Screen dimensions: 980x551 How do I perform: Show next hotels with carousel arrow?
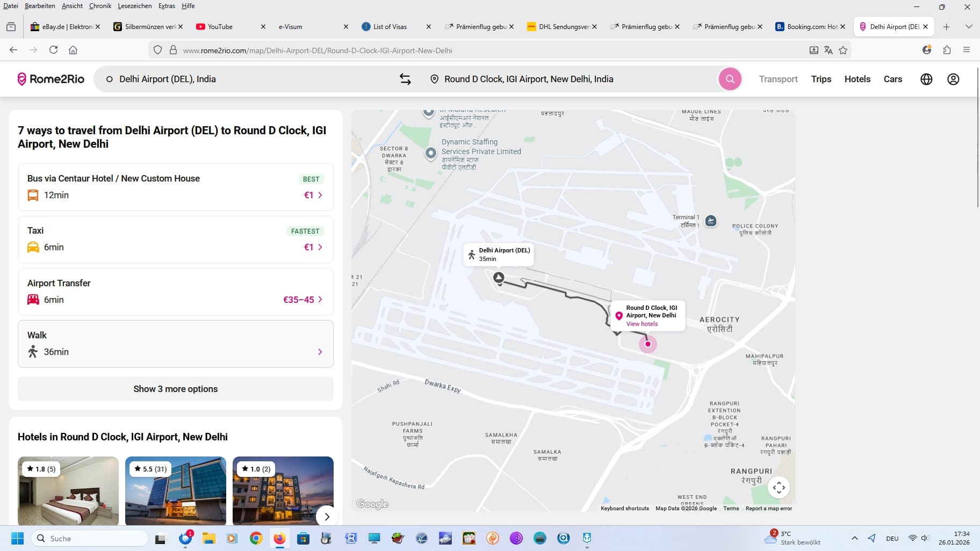327,516
